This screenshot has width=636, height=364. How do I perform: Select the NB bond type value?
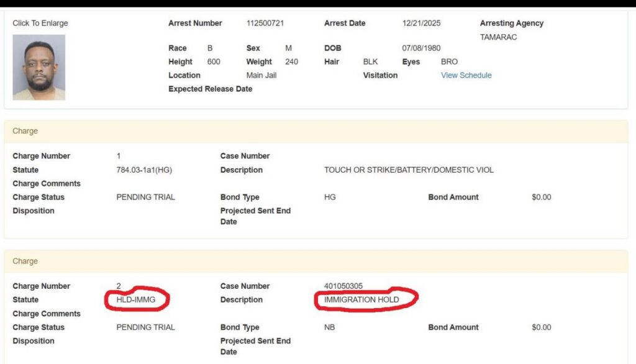[329, 327]
